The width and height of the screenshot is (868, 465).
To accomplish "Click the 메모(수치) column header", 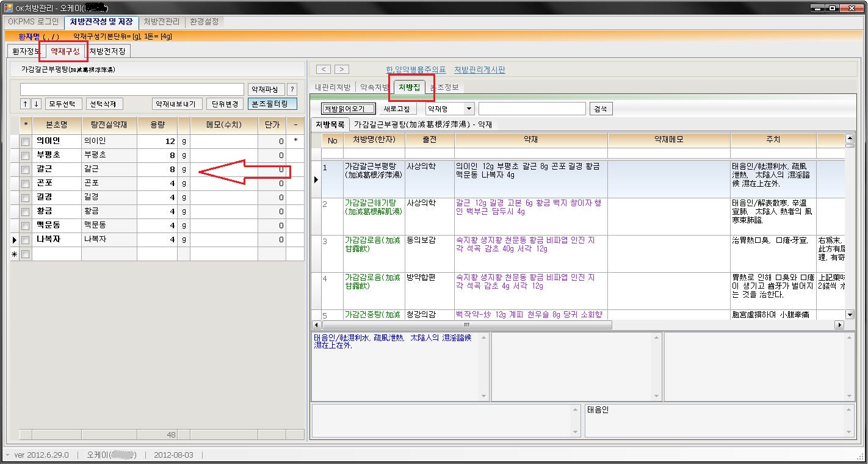I will (x=224, y=125).
